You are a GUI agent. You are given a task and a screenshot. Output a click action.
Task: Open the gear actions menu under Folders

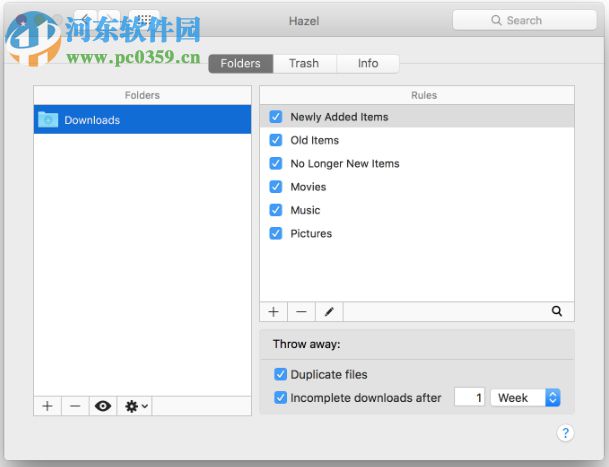click(x=135, y=406)
